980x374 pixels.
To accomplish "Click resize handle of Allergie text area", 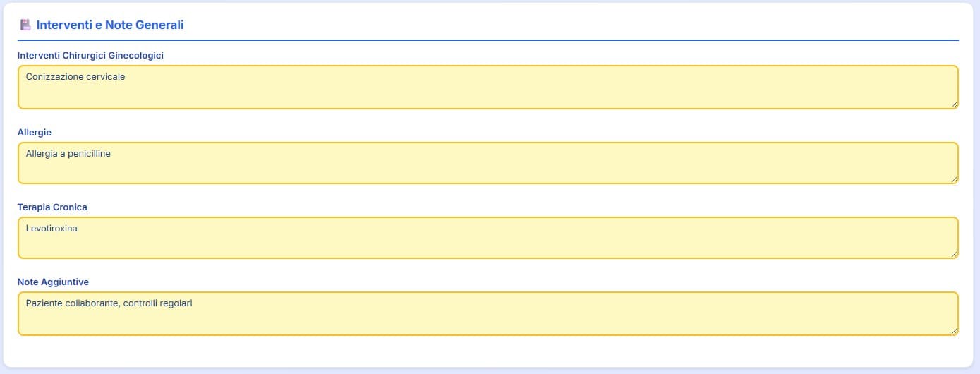I will (x=954, y=179).
